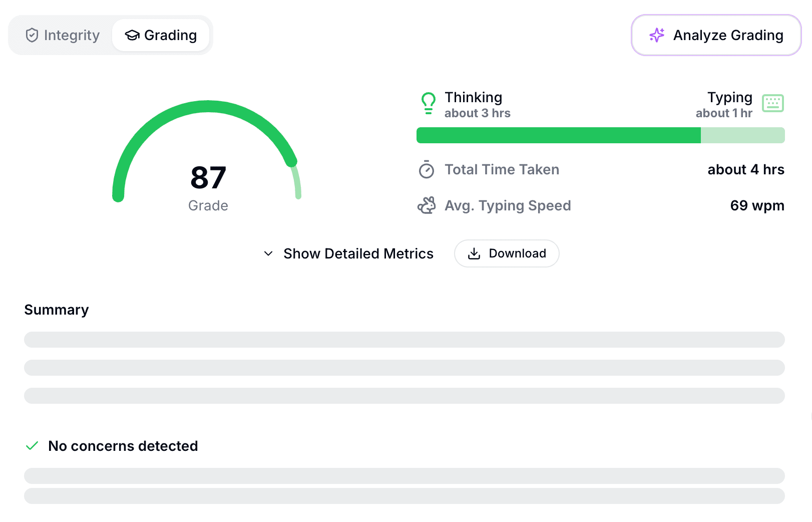The width and height of the screenshot is (812, 522).
Task: Click the download arrow icon
Action: [474, 253]
